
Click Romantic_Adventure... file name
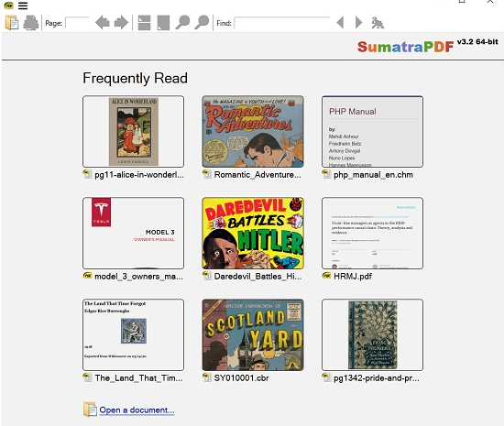click(x=257, y=175)
